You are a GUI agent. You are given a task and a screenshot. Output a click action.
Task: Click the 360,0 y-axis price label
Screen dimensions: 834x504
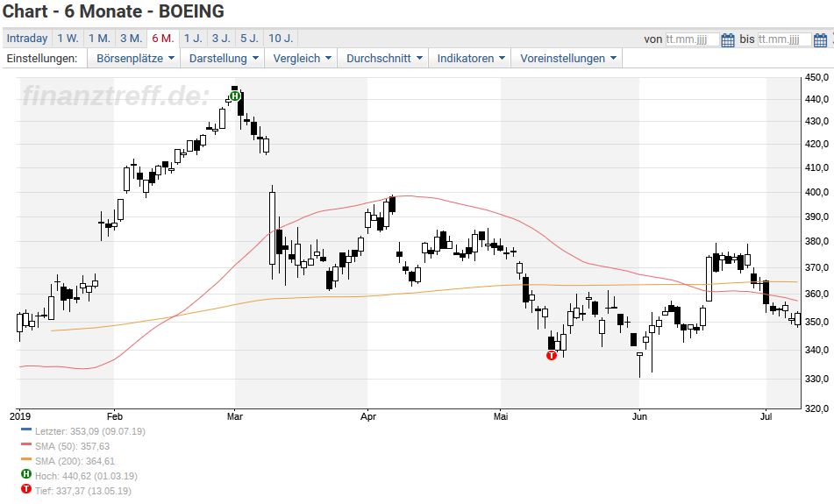(816, 294)
